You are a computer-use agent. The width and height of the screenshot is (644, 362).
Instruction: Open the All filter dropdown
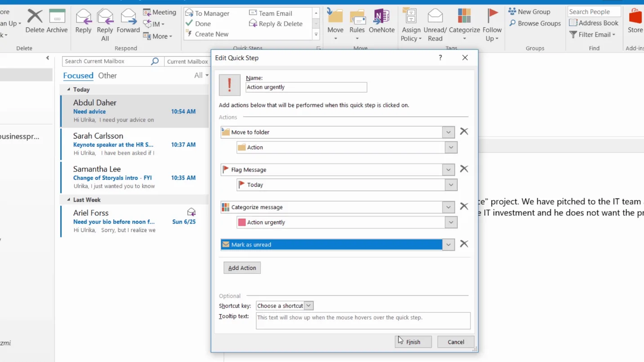pyautogui.click(x=201, y=76)
